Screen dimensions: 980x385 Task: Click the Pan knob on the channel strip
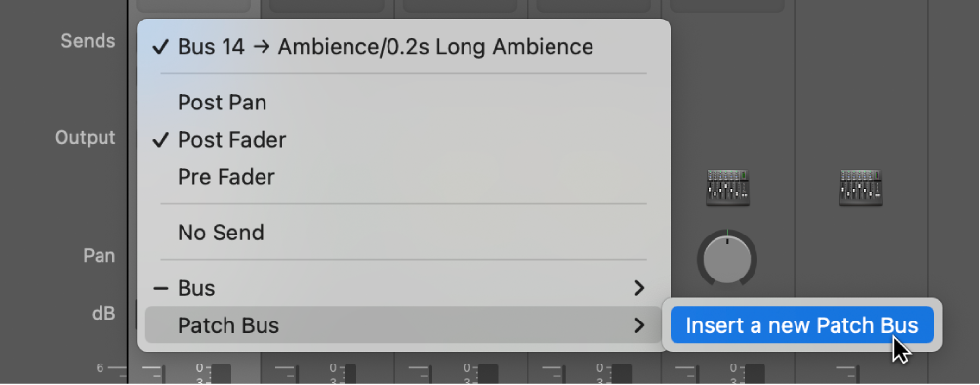pyautogui.click(x=727, y=259)
